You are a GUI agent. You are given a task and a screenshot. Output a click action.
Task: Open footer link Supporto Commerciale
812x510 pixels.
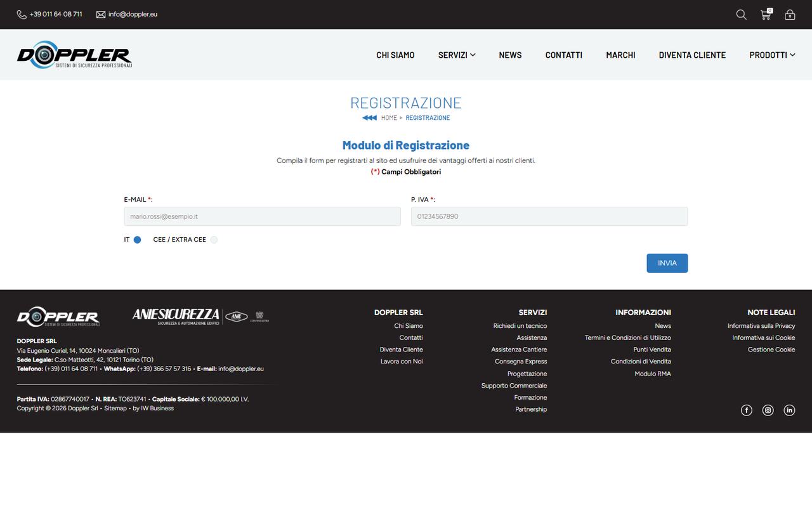[x=514, y=386]
